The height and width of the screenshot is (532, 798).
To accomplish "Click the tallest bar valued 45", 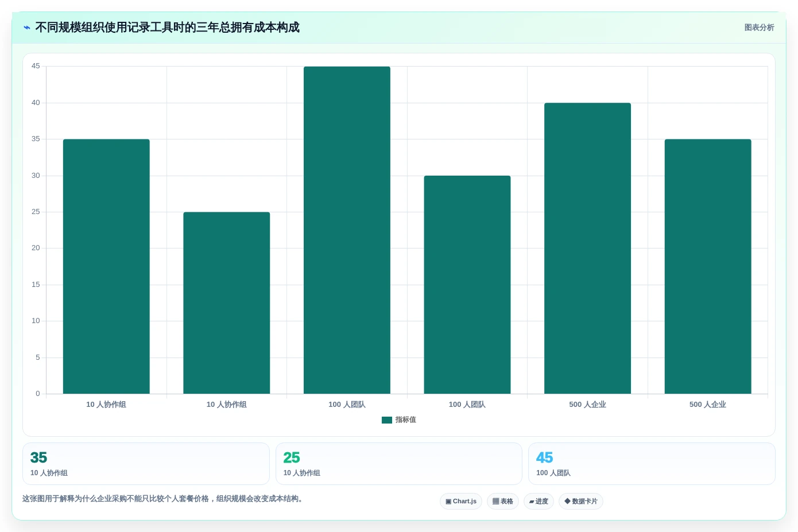I will point(347,230).
